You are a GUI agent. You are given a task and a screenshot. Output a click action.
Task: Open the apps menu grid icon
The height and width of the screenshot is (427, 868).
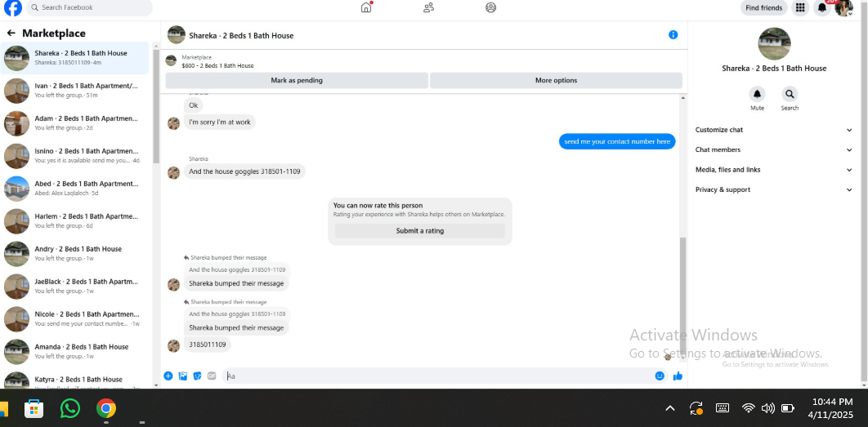pyautogui.click(x=799, y=7)
